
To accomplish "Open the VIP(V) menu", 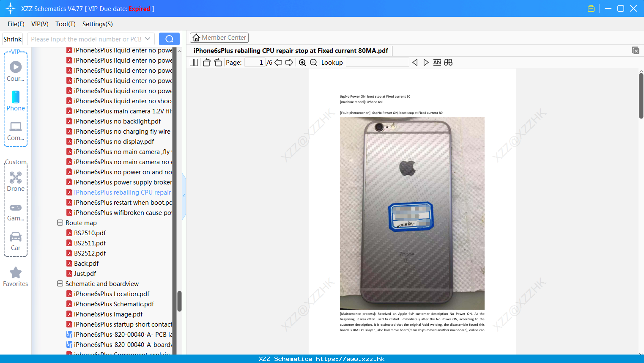I will click(40, 24).
